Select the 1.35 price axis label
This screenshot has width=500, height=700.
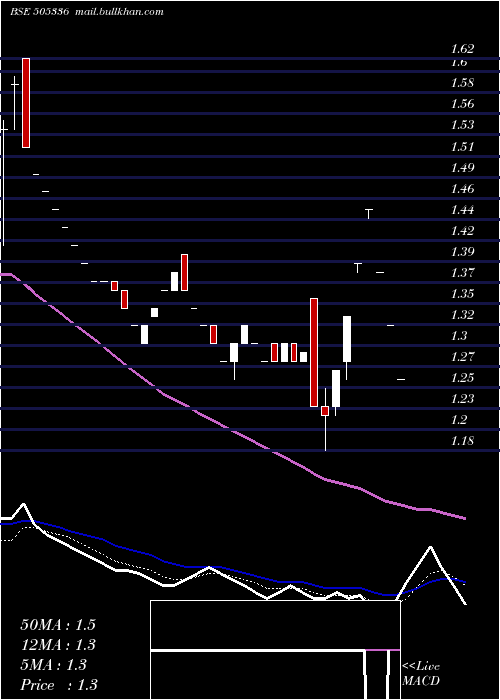click(x=462, y=293)
